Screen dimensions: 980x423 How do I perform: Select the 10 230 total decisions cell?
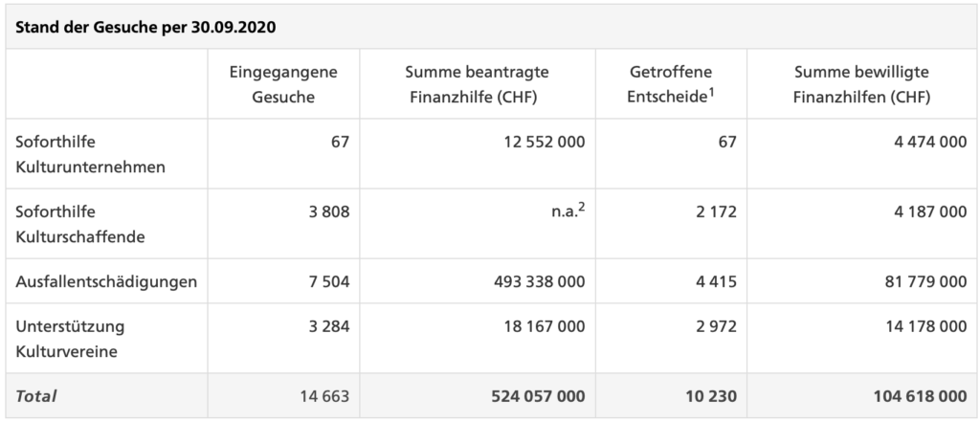pos(710,395)
